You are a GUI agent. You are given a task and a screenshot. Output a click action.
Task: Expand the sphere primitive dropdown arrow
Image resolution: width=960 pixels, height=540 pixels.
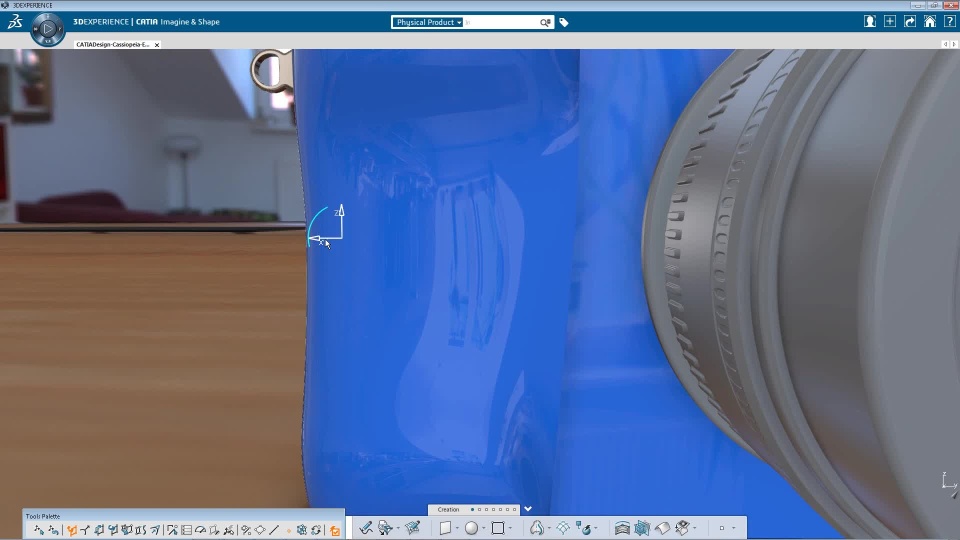coord(484,528)
